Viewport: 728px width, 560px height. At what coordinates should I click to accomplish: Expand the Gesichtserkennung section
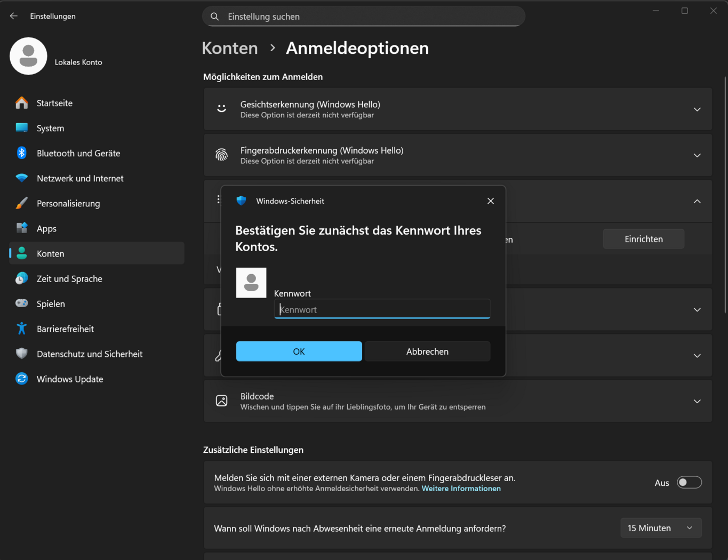(x=697, y=109)
